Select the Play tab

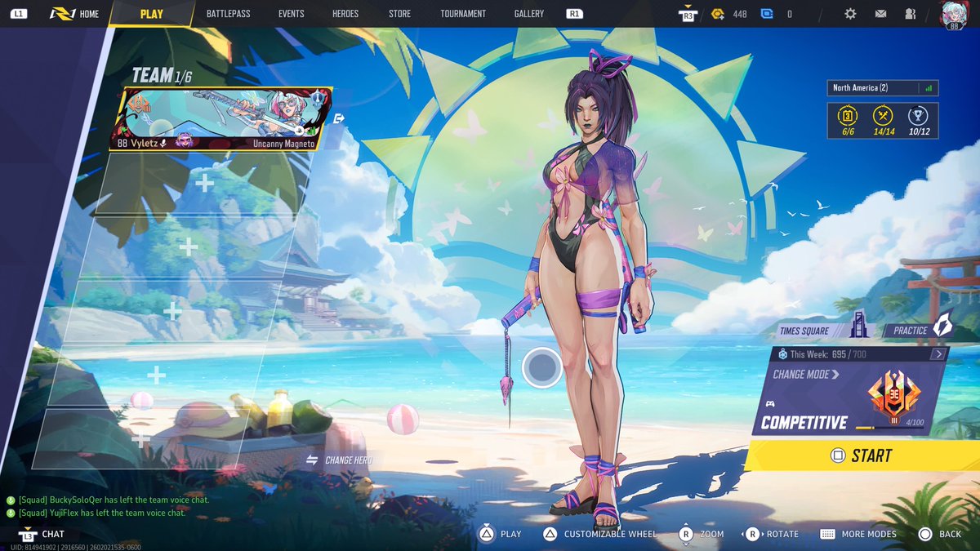[151, 14]
